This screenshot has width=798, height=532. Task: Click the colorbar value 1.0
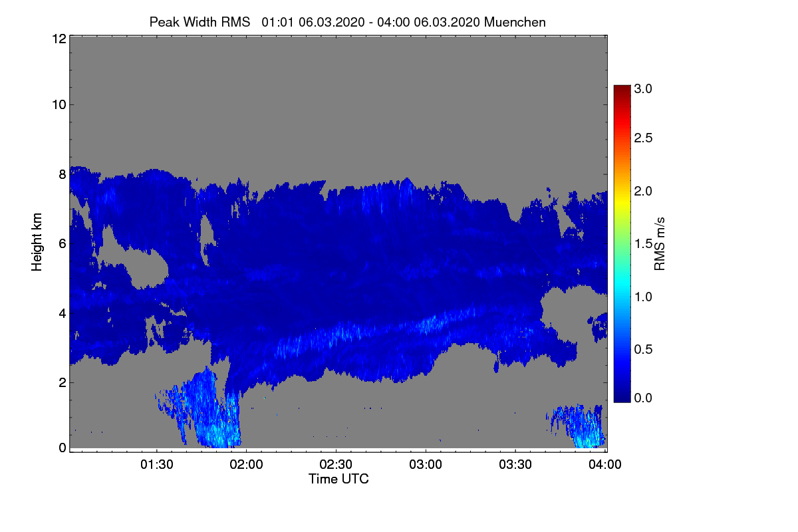coord(643,297)
